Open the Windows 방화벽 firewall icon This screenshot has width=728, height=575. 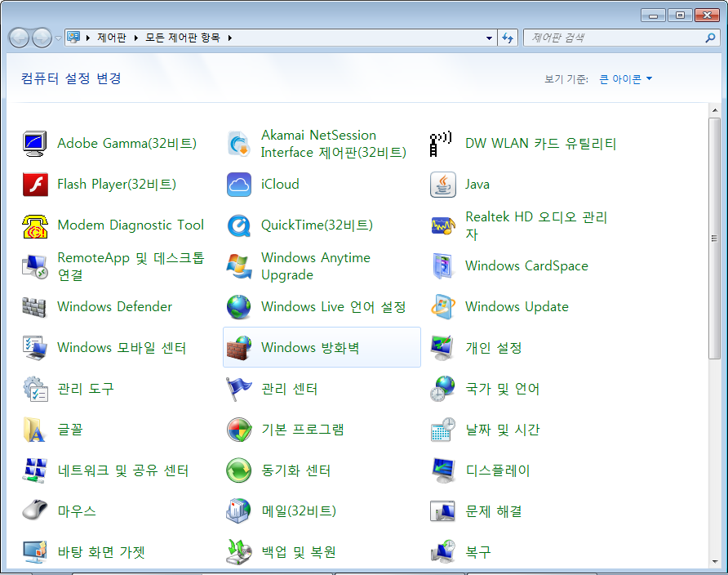(x=239, y=347)
